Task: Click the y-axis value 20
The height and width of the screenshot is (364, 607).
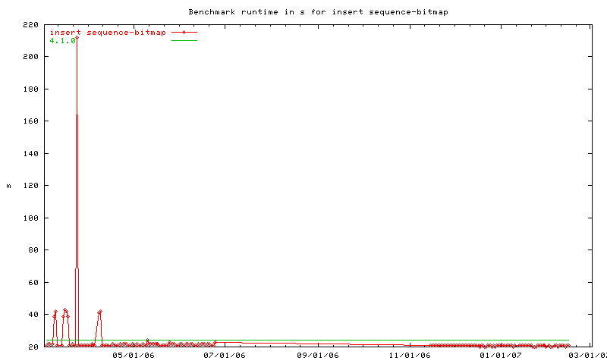Action: coord(33,347)
